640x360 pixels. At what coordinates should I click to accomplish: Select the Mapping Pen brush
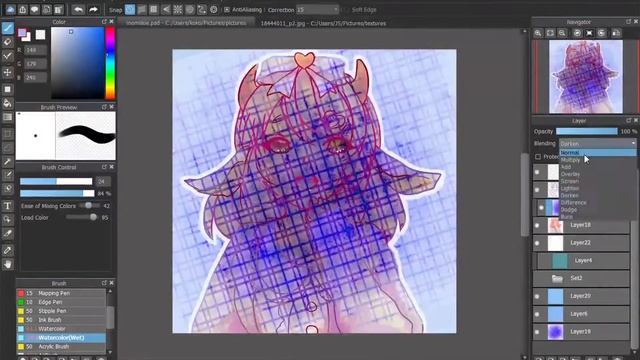61,293
